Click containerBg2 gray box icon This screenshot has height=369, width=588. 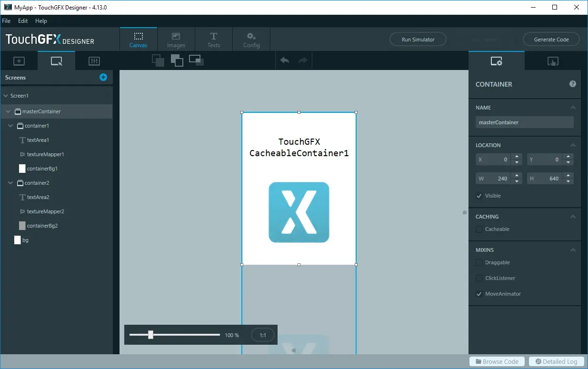tap(22, 226)
